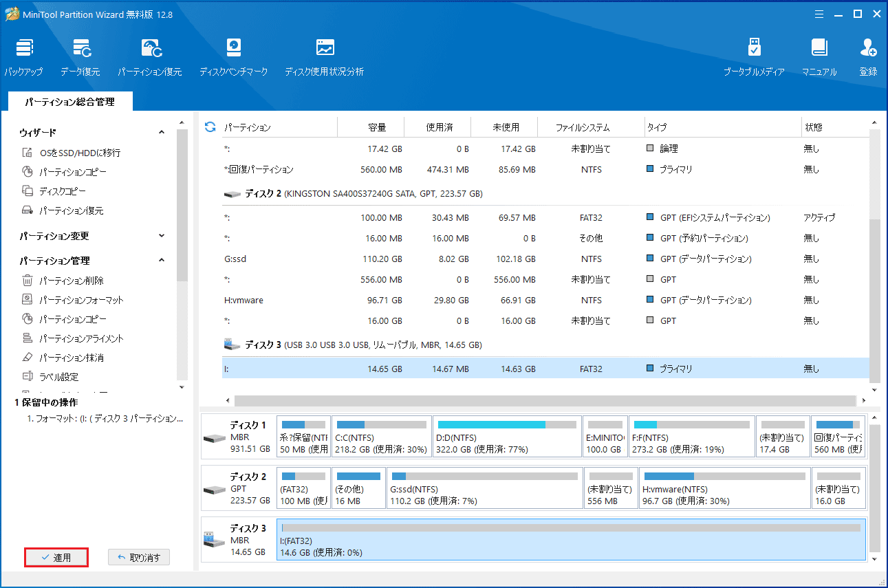Sort by the 容量 column header
Image resolution: width=888 pixels, height=588 pixels.
point(371,127)
